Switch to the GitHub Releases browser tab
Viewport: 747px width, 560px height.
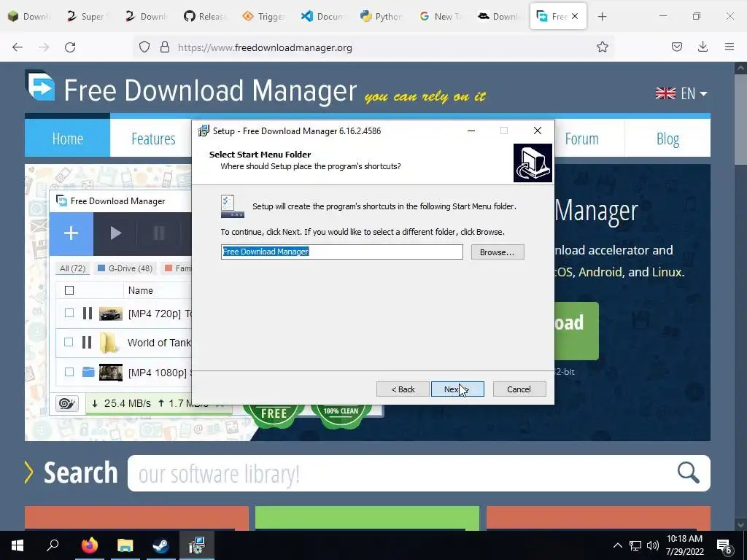(205, 17)
